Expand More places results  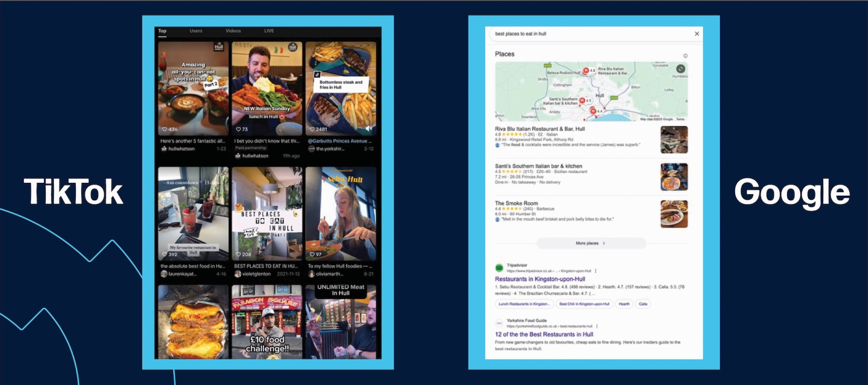click(x=591, y=243)
